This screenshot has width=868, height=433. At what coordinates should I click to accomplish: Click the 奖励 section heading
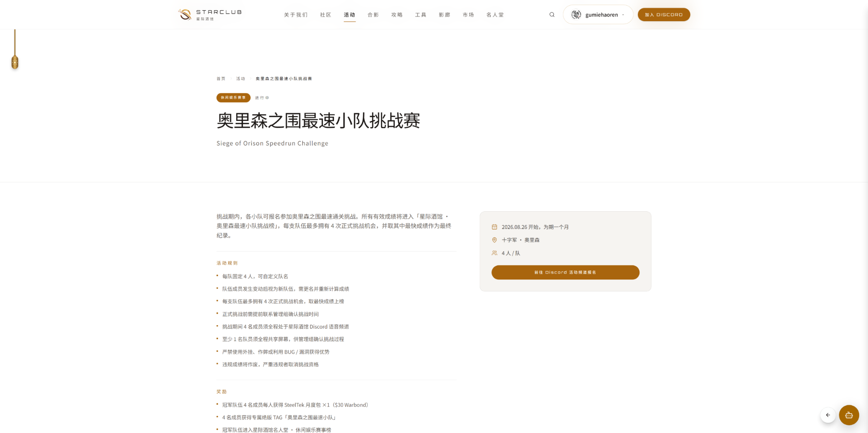[x=222, y=391]
